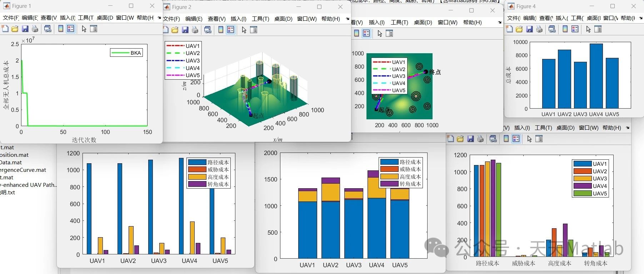
Task: Open 帮助(H) menu in Figure 4
Action: [x=628, y=18]
